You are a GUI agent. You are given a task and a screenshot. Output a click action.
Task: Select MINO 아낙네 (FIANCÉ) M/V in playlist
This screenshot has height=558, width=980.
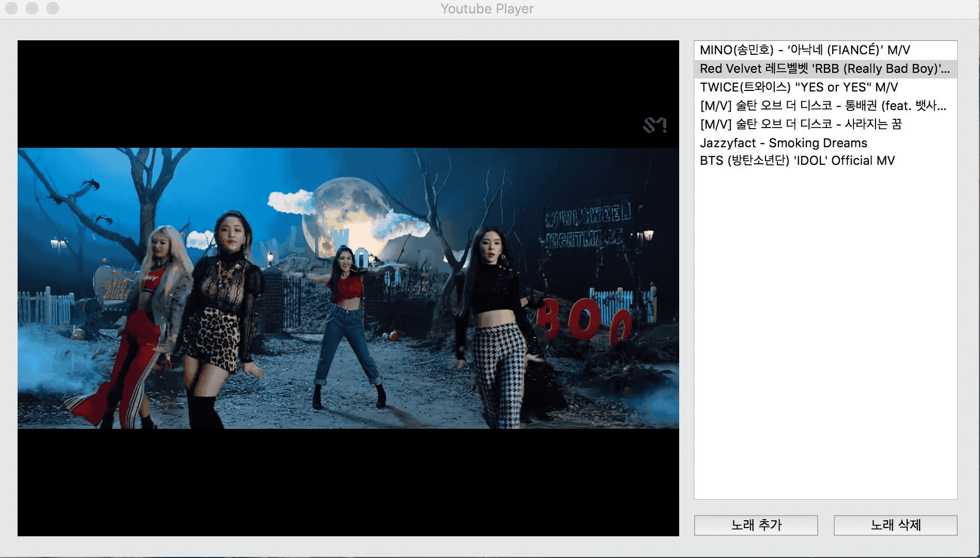click(825, 50)
